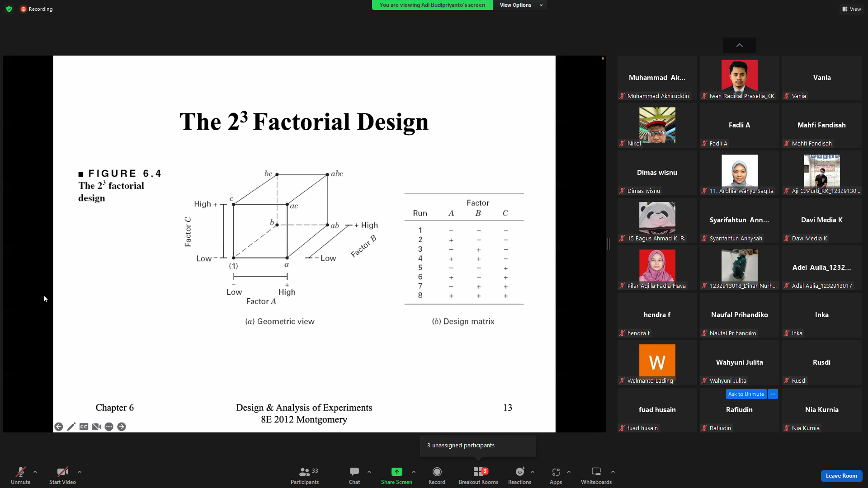This screenshot has width=868, height=488.
Task: Go to previous slide arrow
Action: [x=59, y=427]
